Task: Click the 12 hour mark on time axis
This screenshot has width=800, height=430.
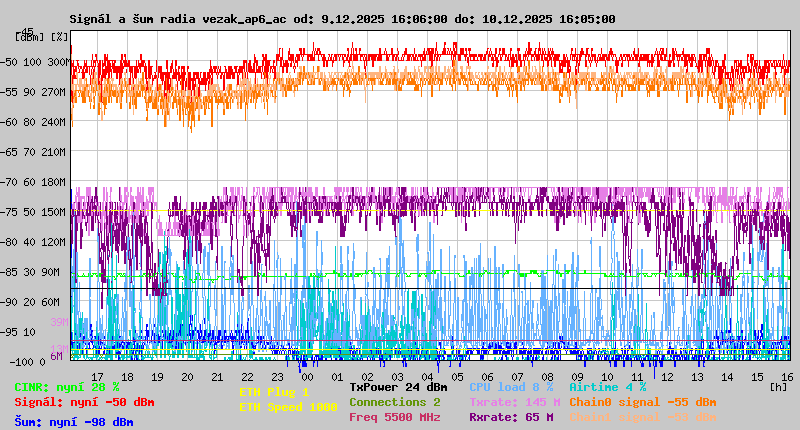Action: click(x=666, y=377)
